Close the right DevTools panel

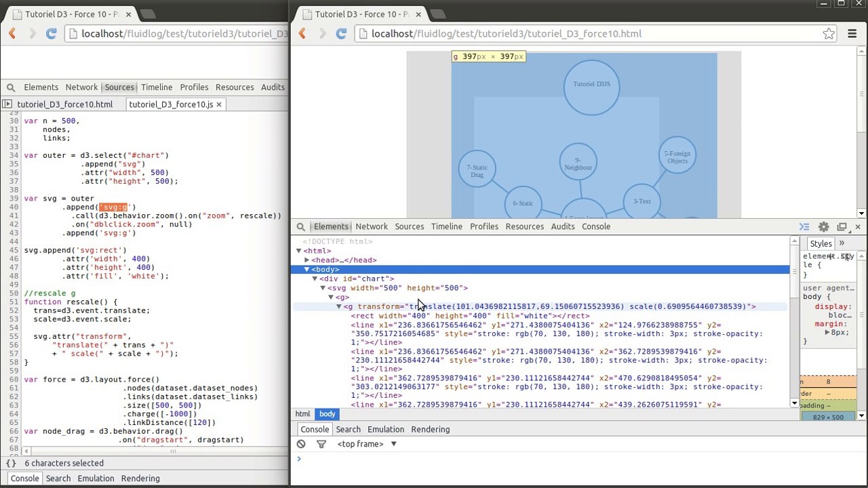pyautogui.click(x=858, y=226)
